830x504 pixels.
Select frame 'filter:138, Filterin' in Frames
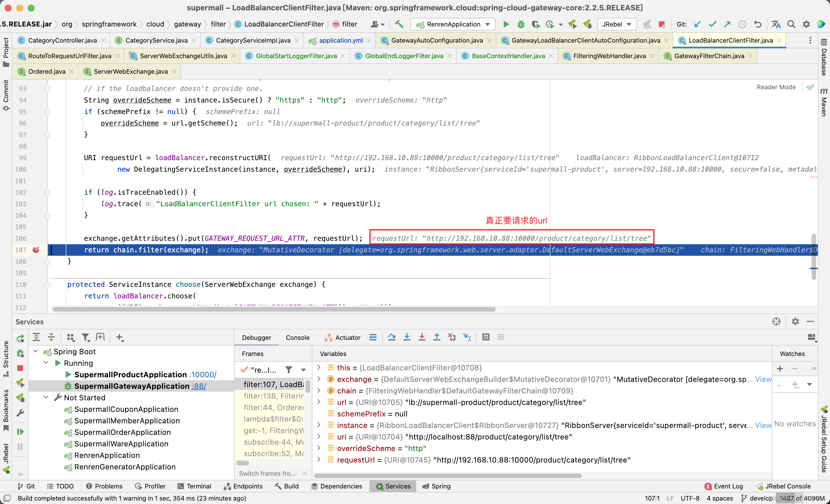tap(273, 396)
